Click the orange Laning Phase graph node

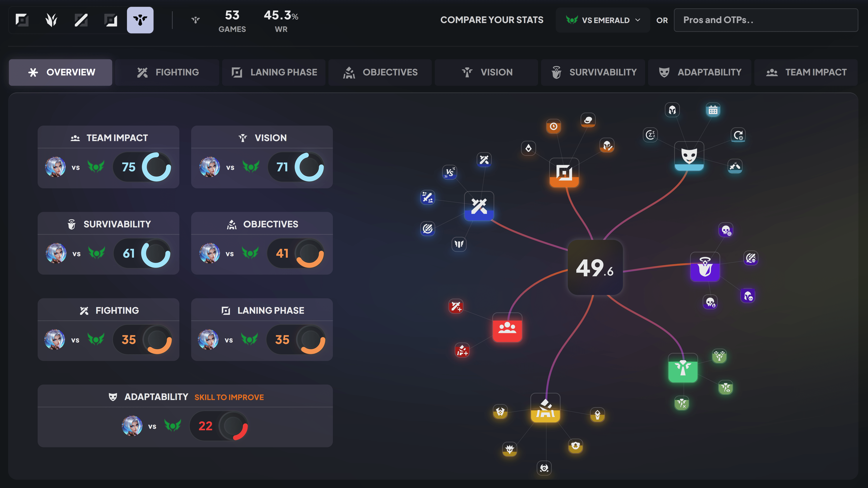click(x=564, y=173)
